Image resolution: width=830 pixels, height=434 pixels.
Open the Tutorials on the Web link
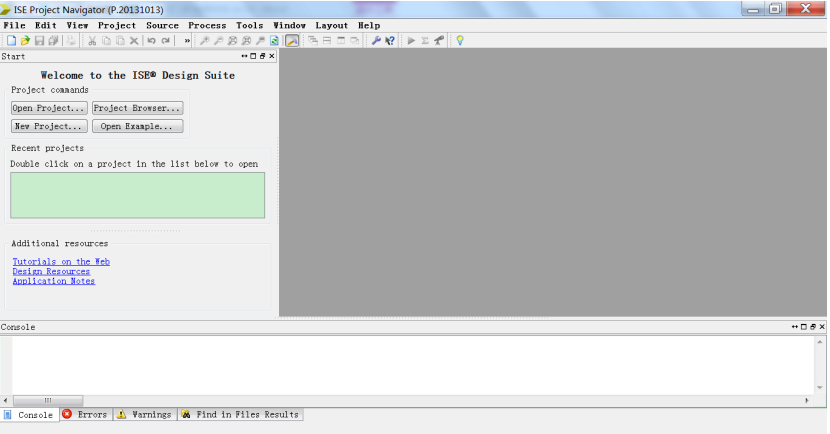[61, 261]
